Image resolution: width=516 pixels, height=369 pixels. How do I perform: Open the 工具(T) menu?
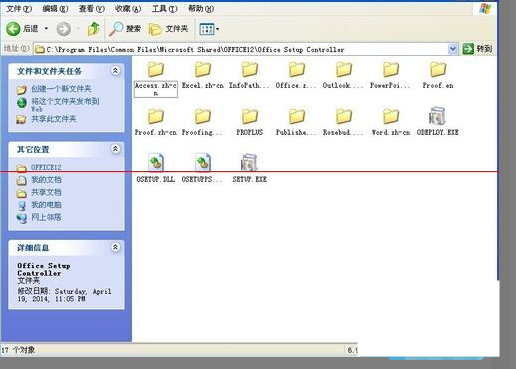coord(165,9)
